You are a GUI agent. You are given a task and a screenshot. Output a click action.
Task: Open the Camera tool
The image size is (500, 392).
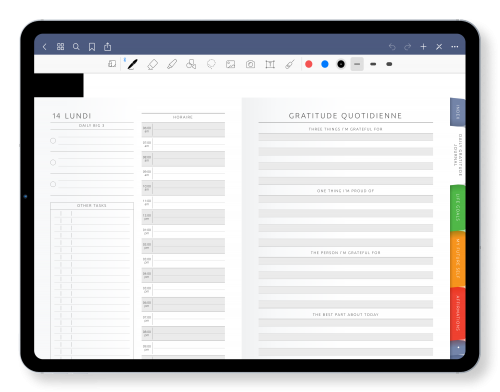tap(250, 64)
